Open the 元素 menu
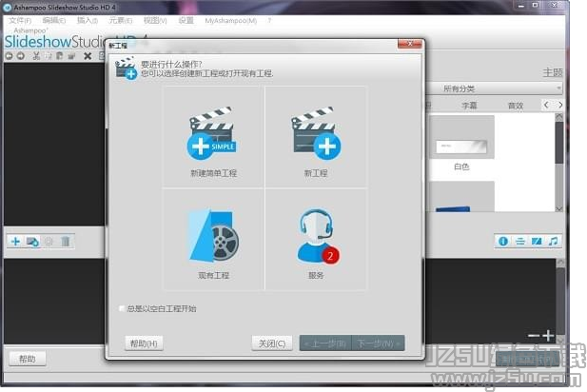This screenshot has width=587, height=392. pos(120,21)
